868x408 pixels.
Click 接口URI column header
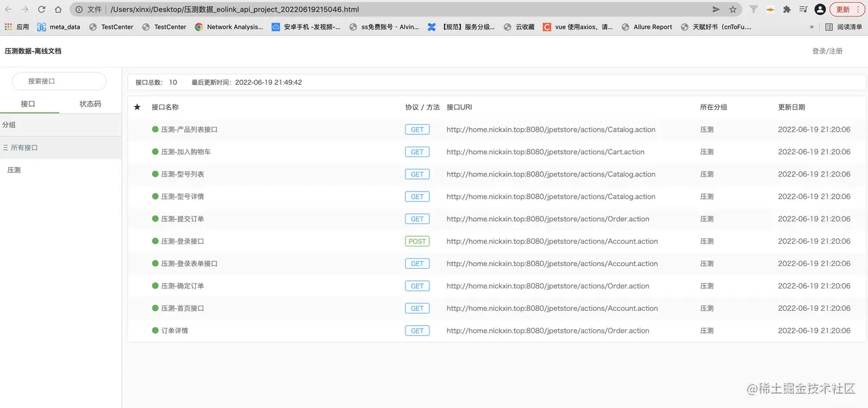coord(459,107)
